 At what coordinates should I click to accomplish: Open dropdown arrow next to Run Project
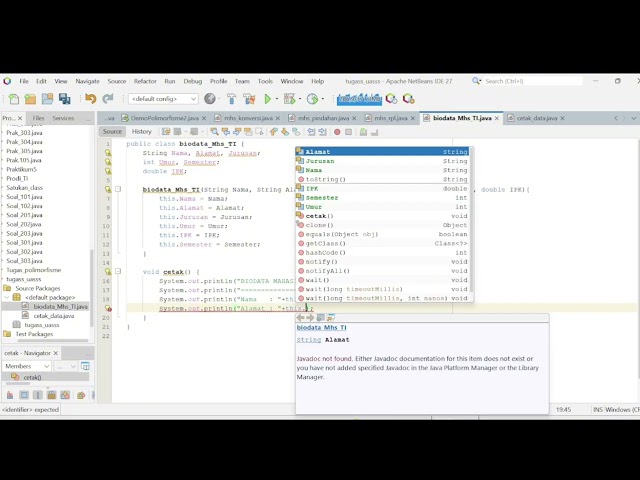click(x=277, y=99)
